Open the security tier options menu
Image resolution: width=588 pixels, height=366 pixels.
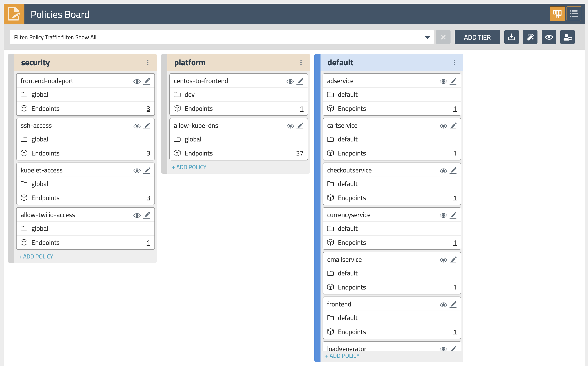pos(148,62)
